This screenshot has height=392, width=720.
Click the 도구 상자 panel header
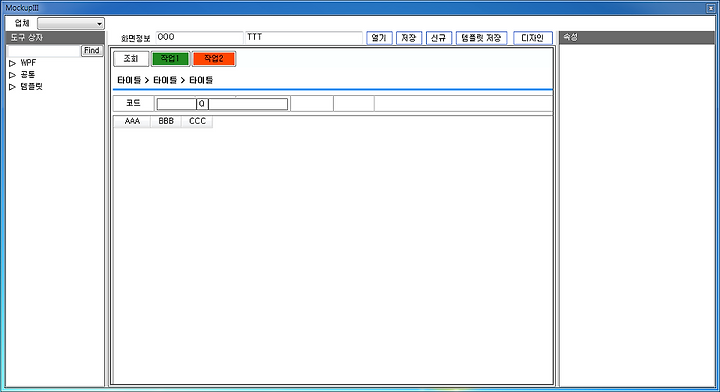(55, 38)
